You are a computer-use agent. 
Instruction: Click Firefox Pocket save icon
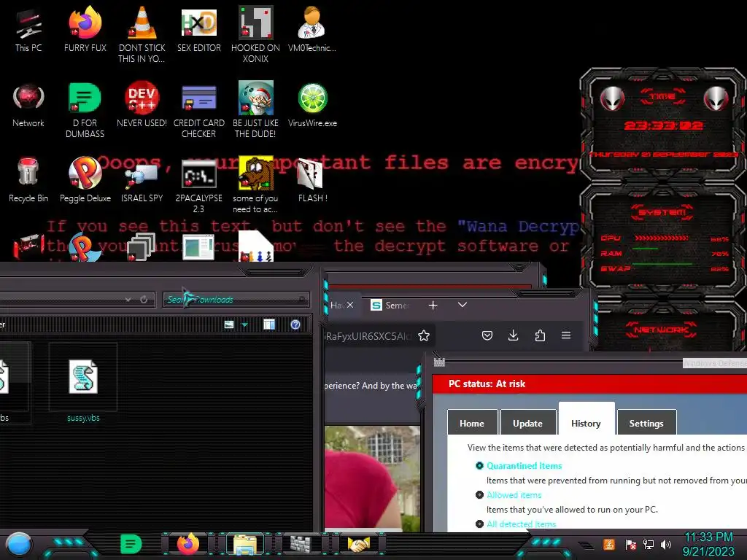pos(487,335)
